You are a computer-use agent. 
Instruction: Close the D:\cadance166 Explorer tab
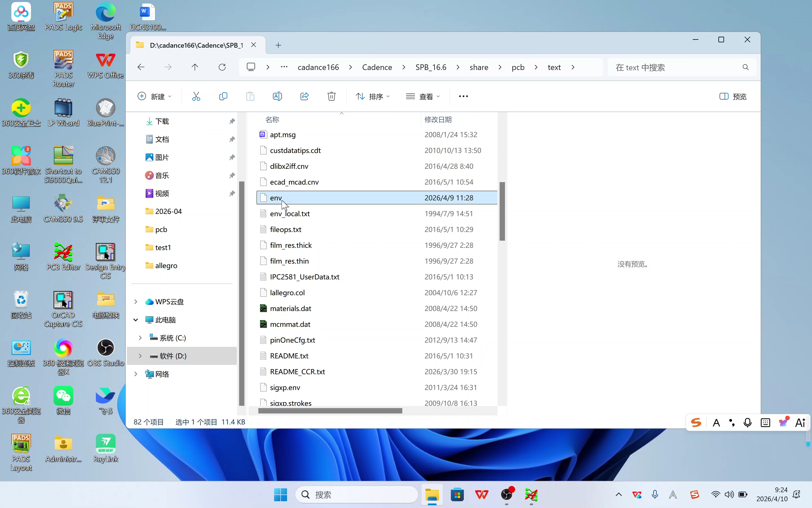coord(254,45)
